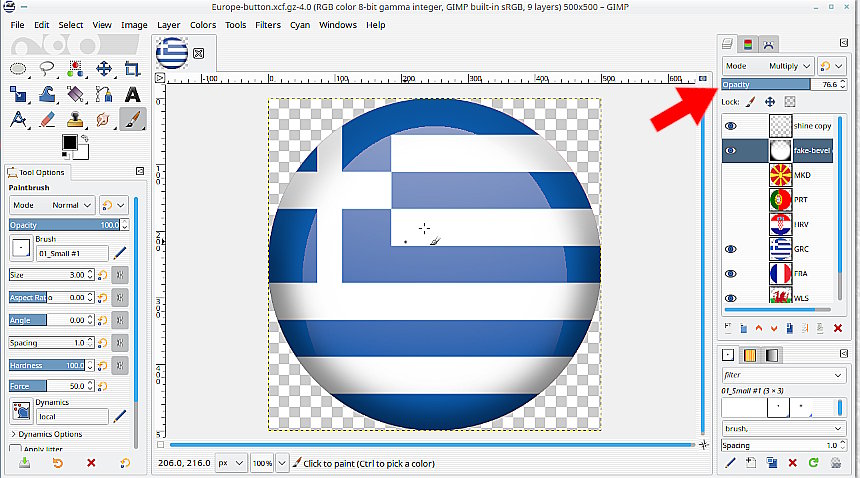Viewport: 860px width, 478px height.
Task: Select the MKD layer
Action: pos(801,175)
